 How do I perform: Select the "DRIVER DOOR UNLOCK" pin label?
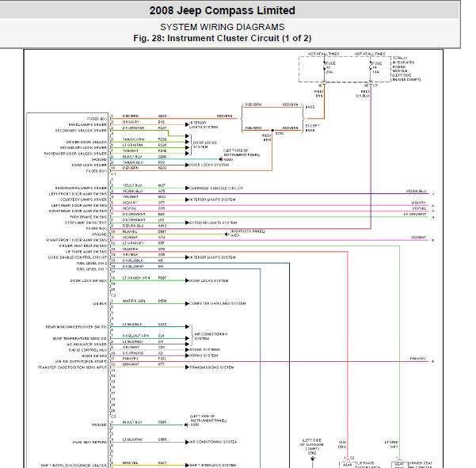pyautogui.click(x=86, y=142)
